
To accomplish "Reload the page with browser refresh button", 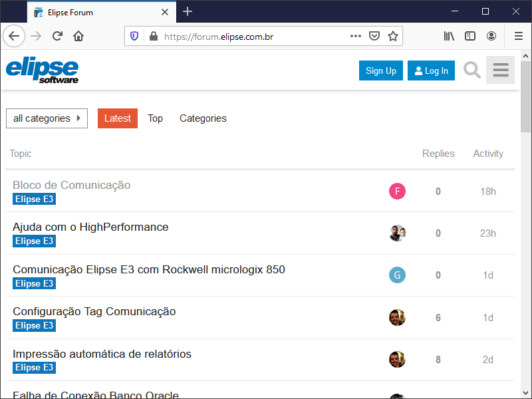I will [x=57, y=36].
